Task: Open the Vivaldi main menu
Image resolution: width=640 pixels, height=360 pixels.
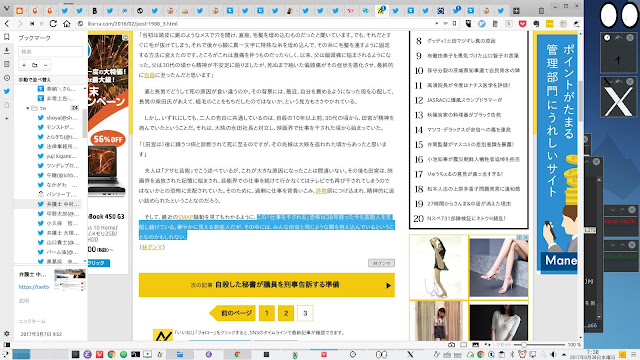Action: (7, 9)
